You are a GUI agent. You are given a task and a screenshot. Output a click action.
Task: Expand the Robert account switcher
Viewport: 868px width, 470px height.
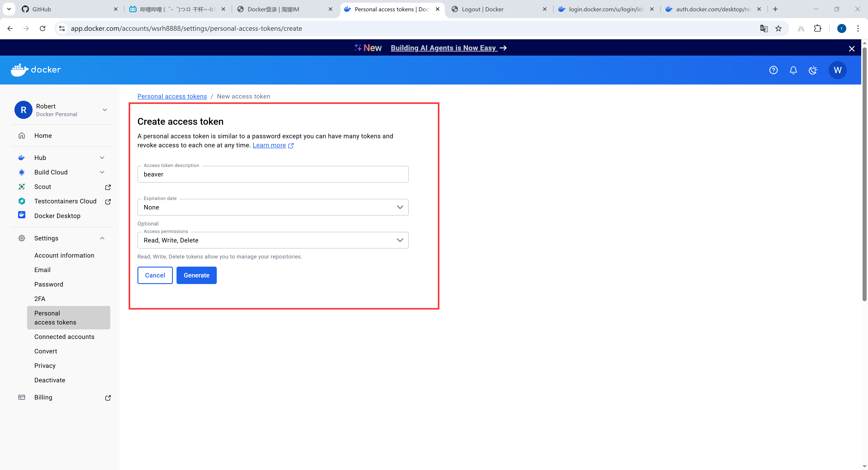(105, 110)
